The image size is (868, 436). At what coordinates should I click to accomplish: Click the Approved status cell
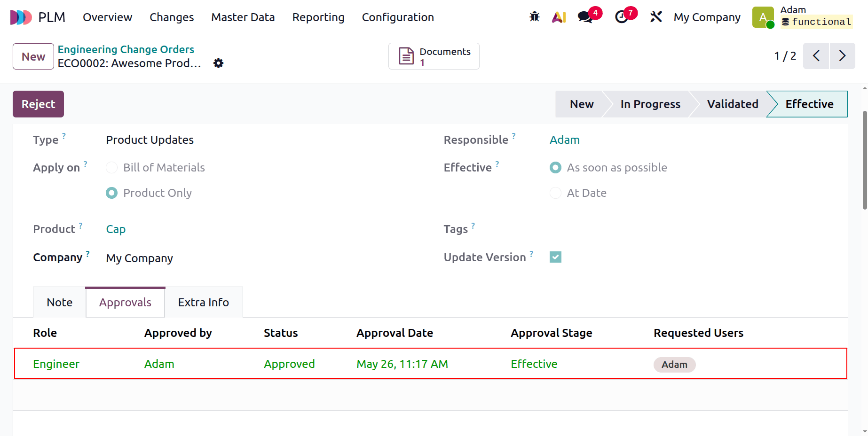tap(289, 364)
